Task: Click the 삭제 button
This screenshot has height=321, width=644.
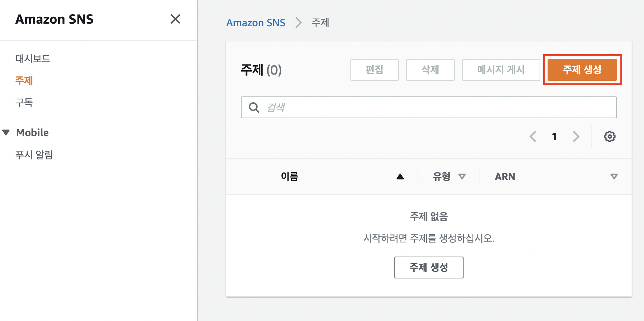Action: pos(430,70)
